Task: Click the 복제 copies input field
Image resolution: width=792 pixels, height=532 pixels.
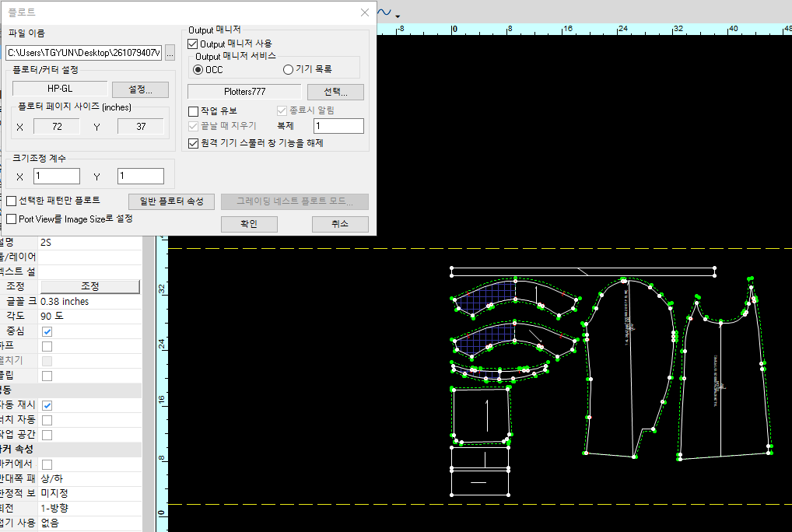Action: pos(338,126)
